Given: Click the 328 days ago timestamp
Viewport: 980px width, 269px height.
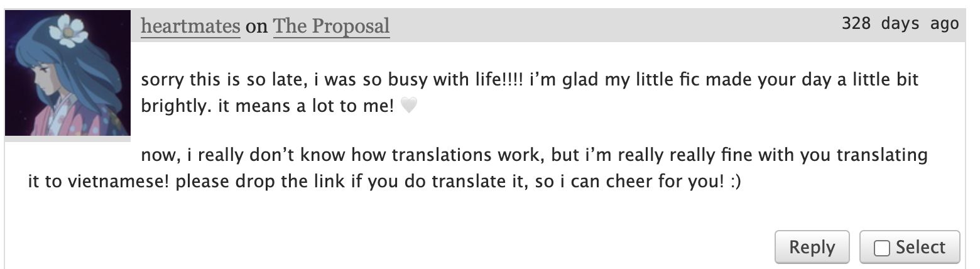Looking at the screenshot, I should [900, 24].
